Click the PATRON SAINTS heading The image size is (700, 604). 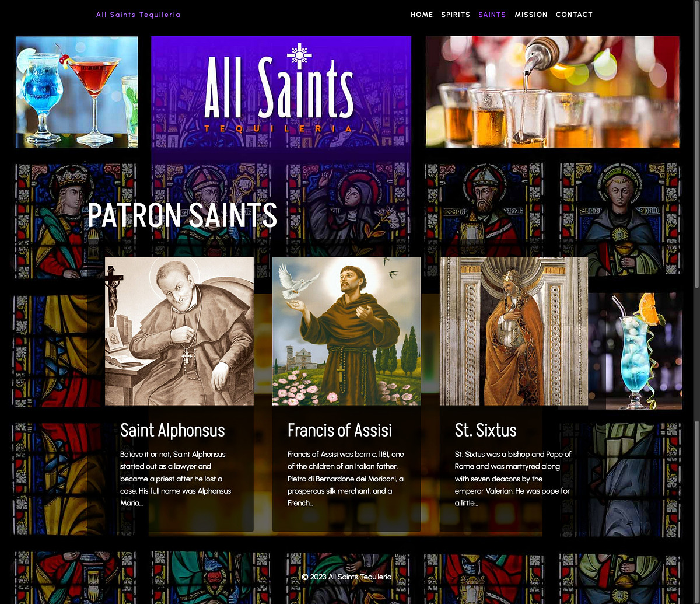click(183, 215)
